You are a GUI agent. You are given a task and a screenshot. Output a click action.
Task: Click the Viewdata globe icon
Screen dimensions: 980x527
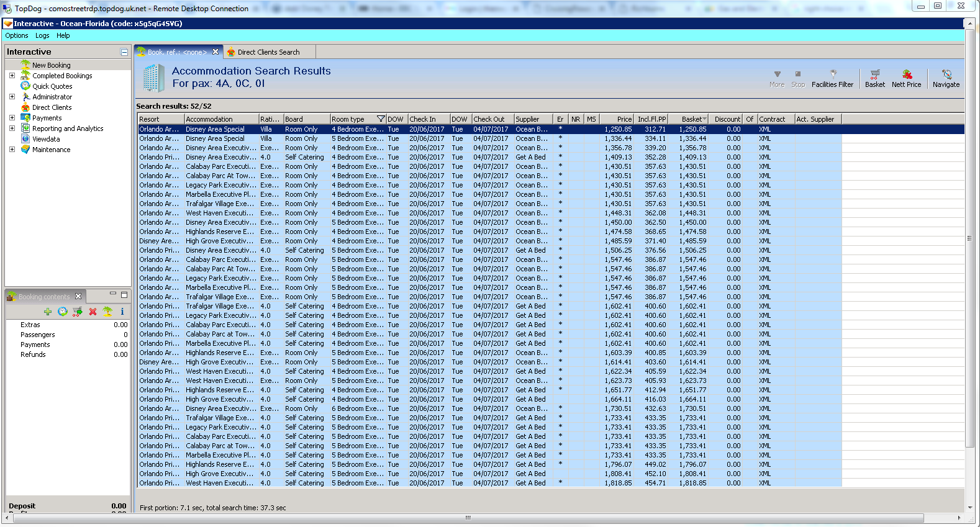pyautogui.click(x=25, y=139)
